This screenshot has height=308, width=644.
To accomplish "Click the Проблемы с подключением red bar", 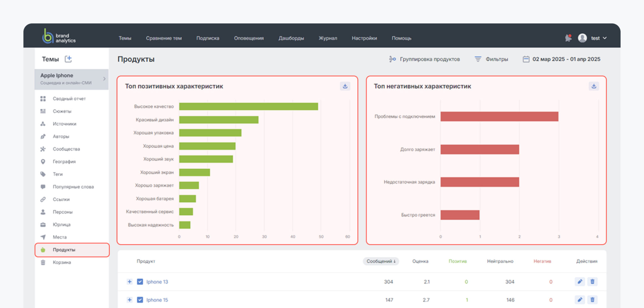I will 499,116.
